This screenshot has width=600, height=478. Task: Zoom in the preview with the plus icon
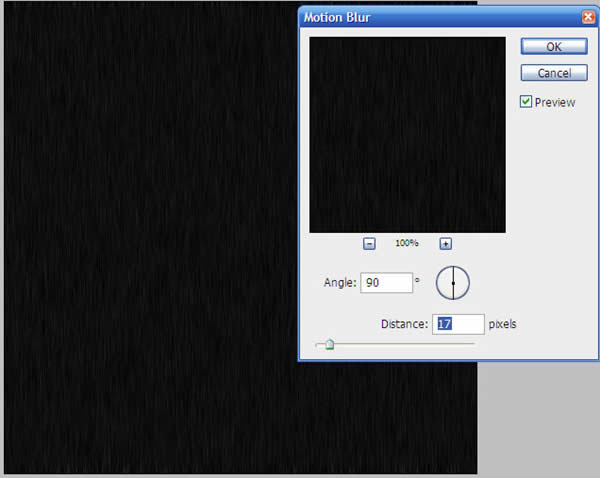click(445, 244)
